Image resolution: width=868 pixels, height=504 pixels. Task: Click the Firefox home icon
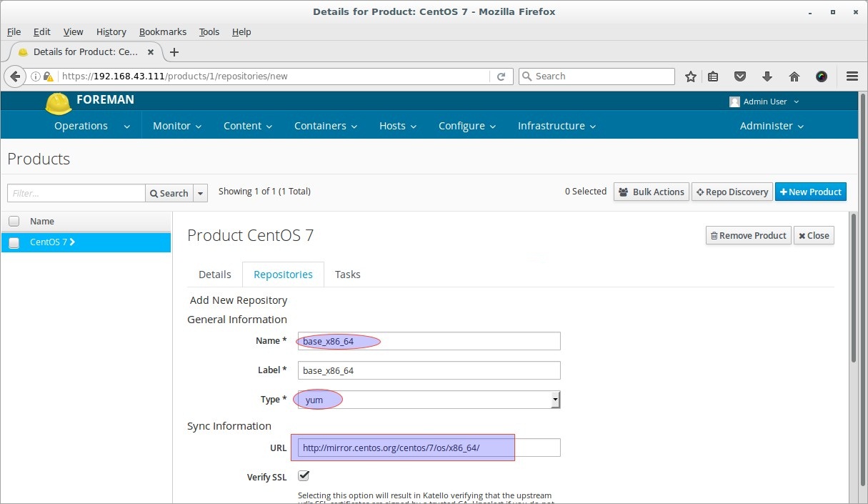794,76
